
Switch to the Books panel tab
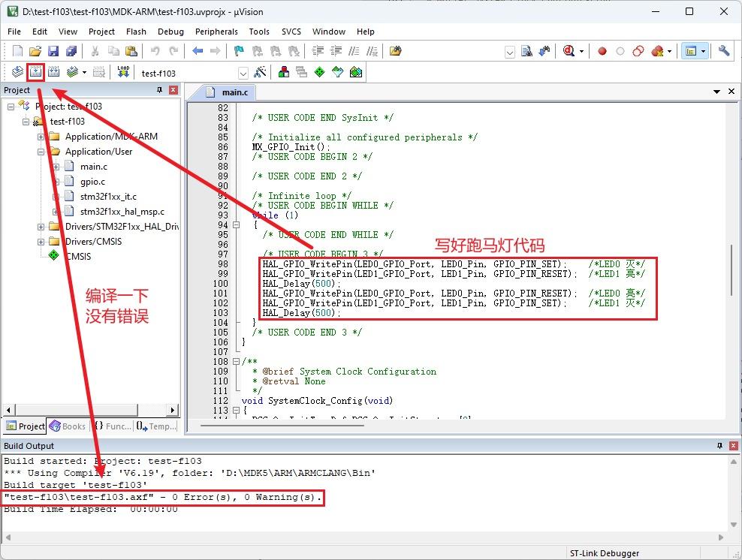pyautogui.click(x=68, y=426)
